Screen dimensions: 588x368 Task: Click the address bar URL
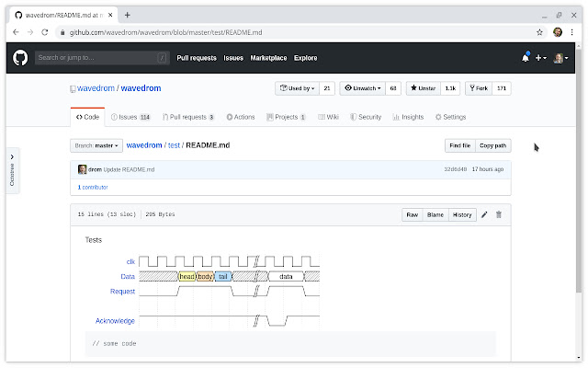pos(165,32)
